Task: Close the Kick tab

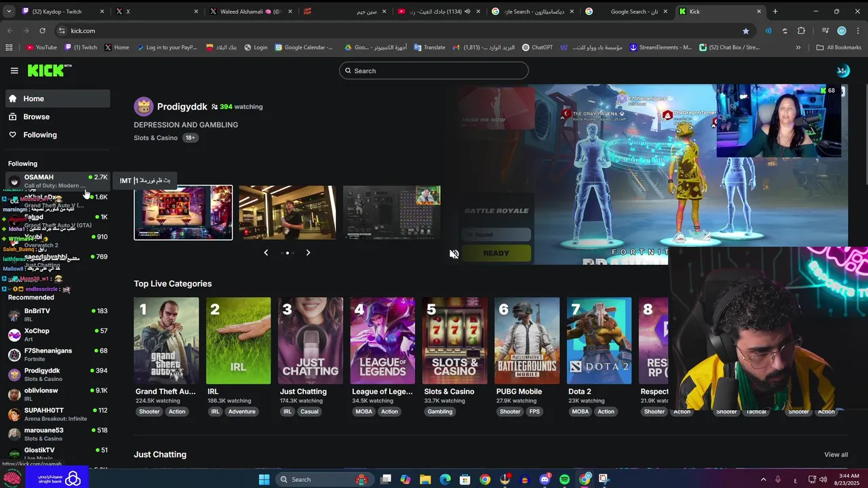Action: click(758, 12)
